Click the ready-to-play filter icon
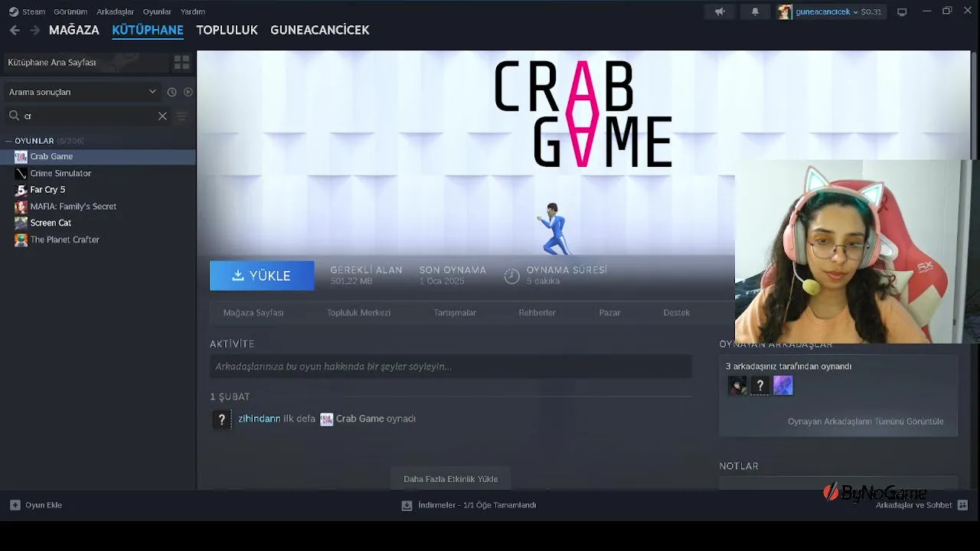The width and height of the screenshot is (980, 551). (x=188, y=92)
